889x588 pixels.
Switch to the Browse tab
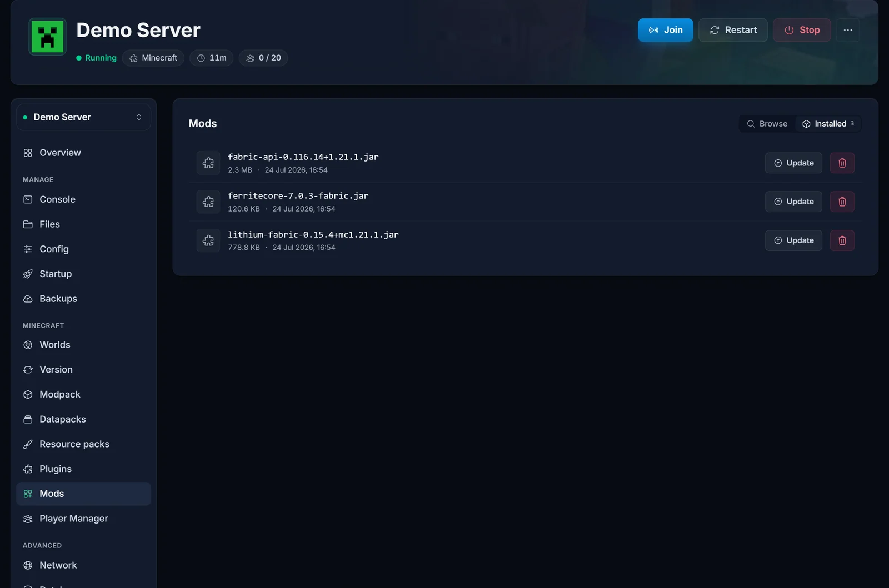767,124
